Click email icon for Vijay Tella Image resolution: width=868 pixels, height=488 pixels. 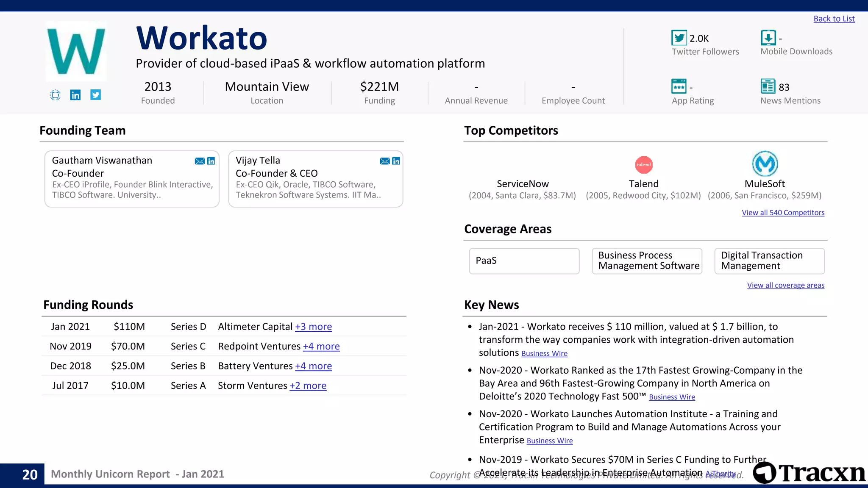385,161
